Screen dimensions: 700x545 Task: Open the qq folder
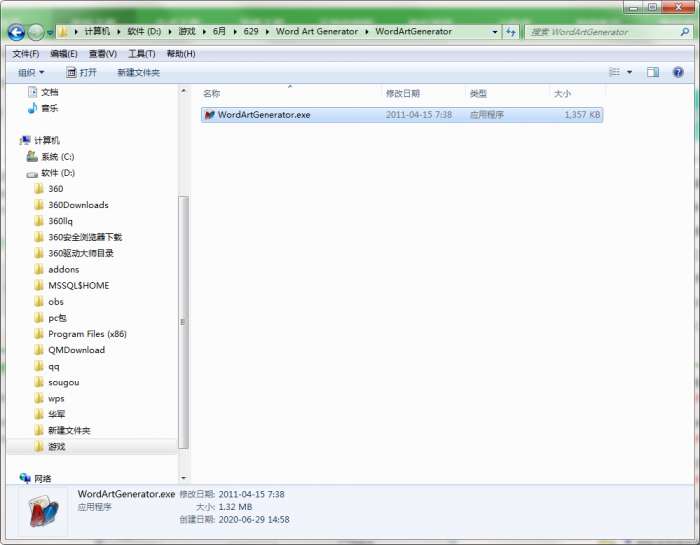click(x=54, y=366)
